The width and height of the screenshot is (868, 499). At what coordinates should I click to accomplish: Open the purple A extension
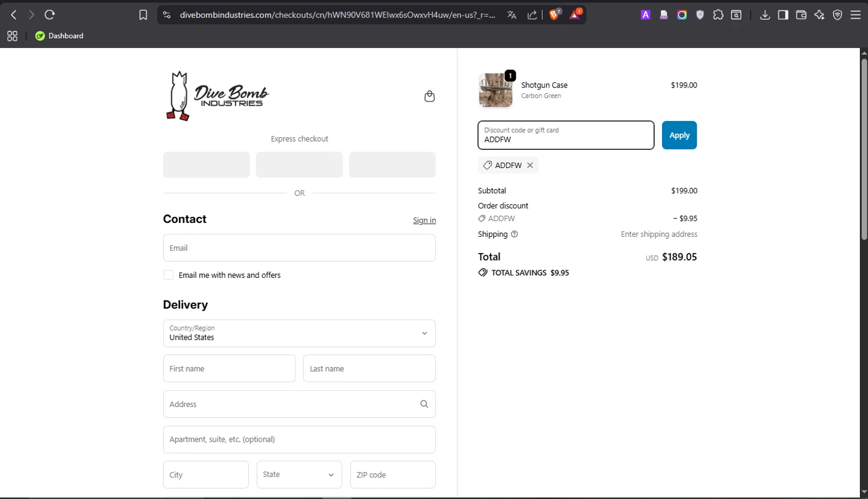click(x=646, y=15)
